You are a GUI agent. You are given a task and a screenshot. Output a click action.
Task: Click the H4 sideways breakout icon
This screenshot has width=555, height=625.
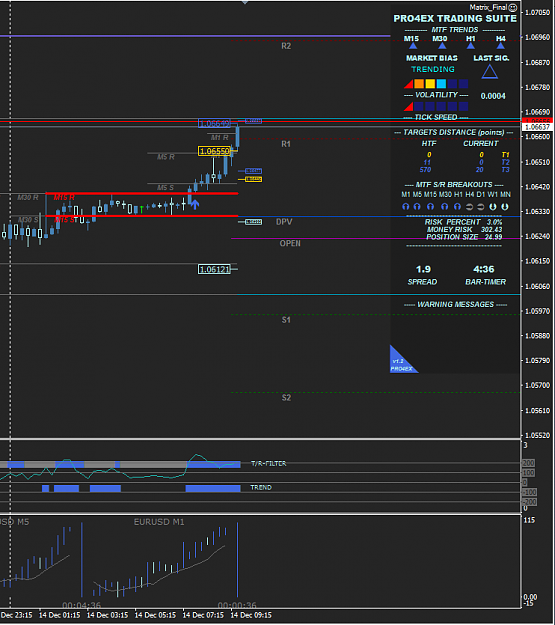click(x=469, y=206)
